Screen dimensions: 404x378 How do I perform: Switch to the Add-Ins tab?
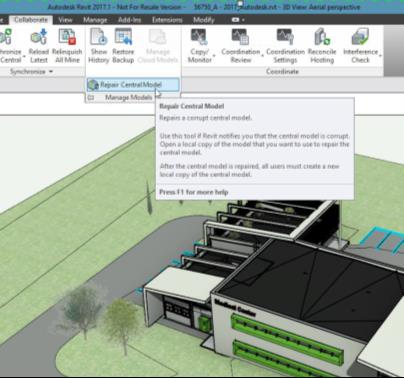tap(129, 20)
